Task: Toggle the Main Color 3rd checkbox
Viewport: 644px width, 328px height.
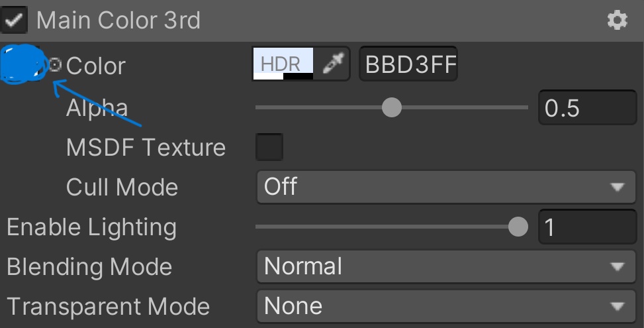Action: (x=15, y=21)
